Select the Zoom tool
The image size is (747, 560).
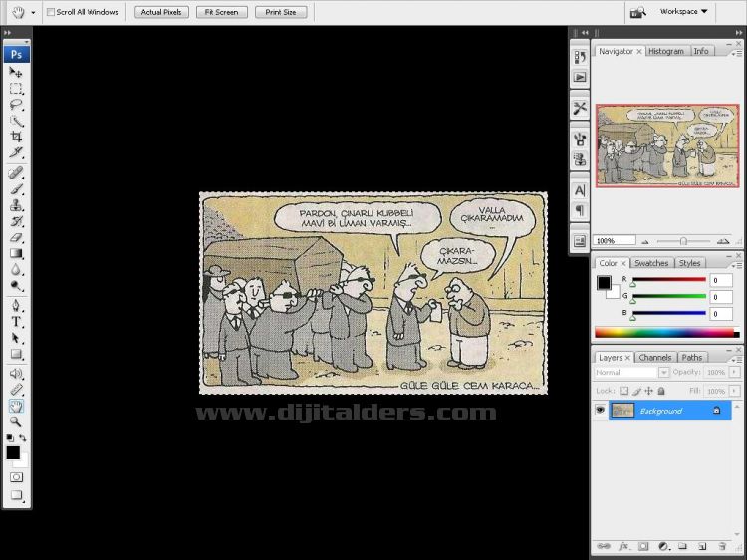(x=16, y=421)
